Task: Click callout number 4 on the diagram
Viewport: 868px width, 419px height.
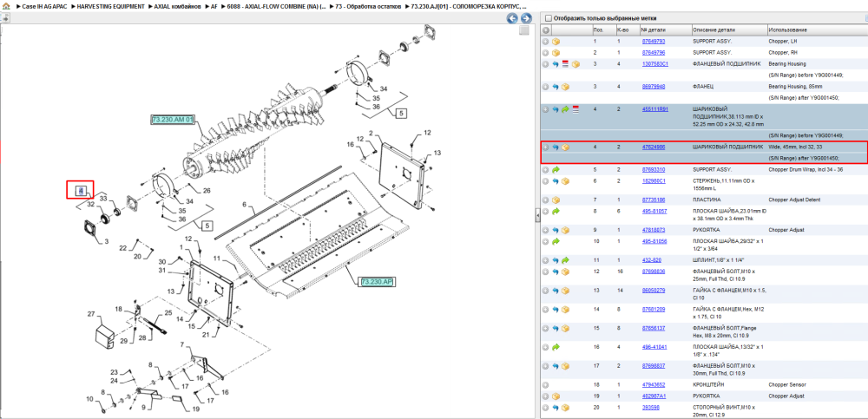Action: 80,191
